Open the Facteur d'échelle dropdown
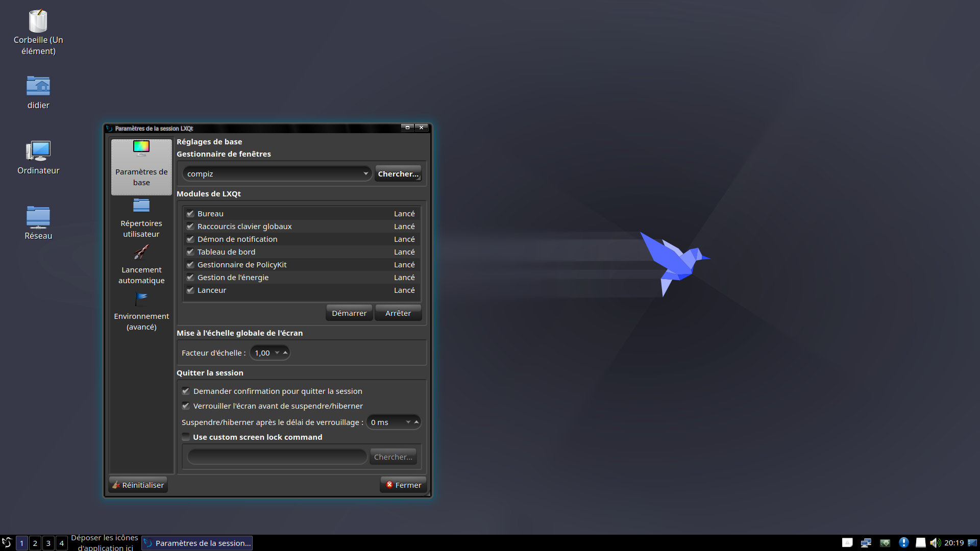This screenshot has height=551, width=980. [x=269, y=353]
